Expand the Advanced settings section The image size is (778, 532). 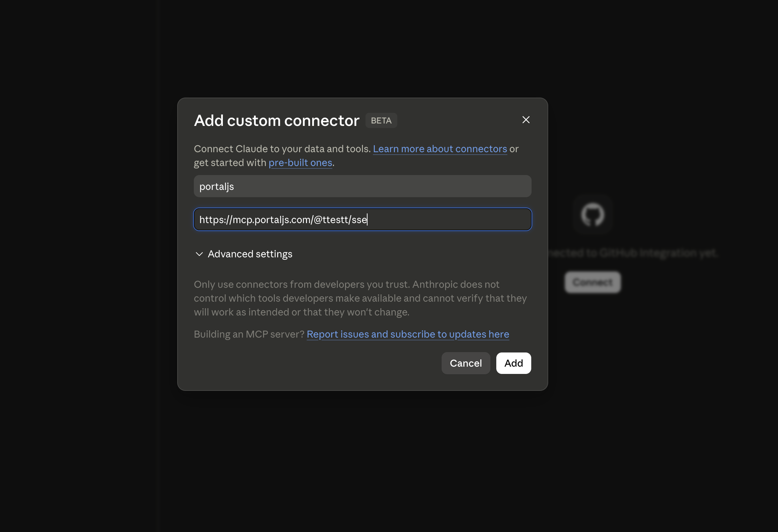coord(244,254)
